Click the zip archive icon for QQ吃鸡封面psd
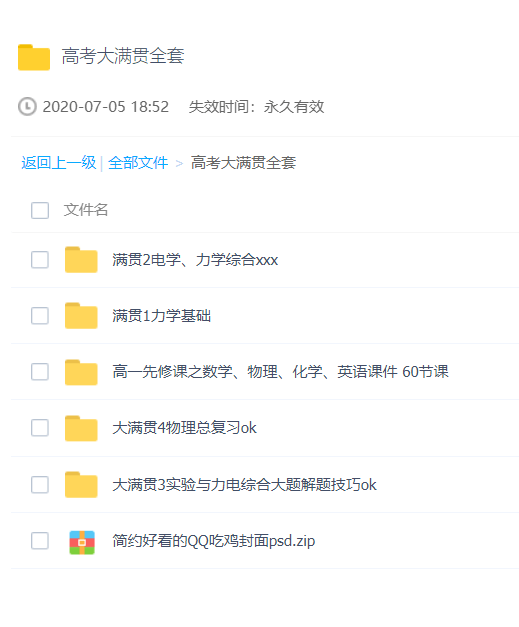Image resolution: width=519 pixels, height=627 pixels. coord(82,542)
